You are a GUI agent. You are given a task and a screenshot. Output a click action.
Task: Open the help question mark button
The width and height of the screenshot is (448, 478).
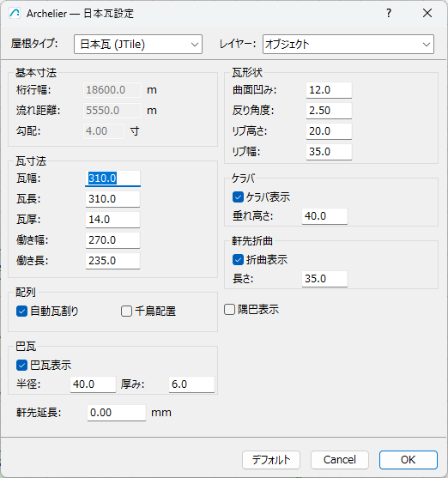pyautogui.click(x=389, y=13)
